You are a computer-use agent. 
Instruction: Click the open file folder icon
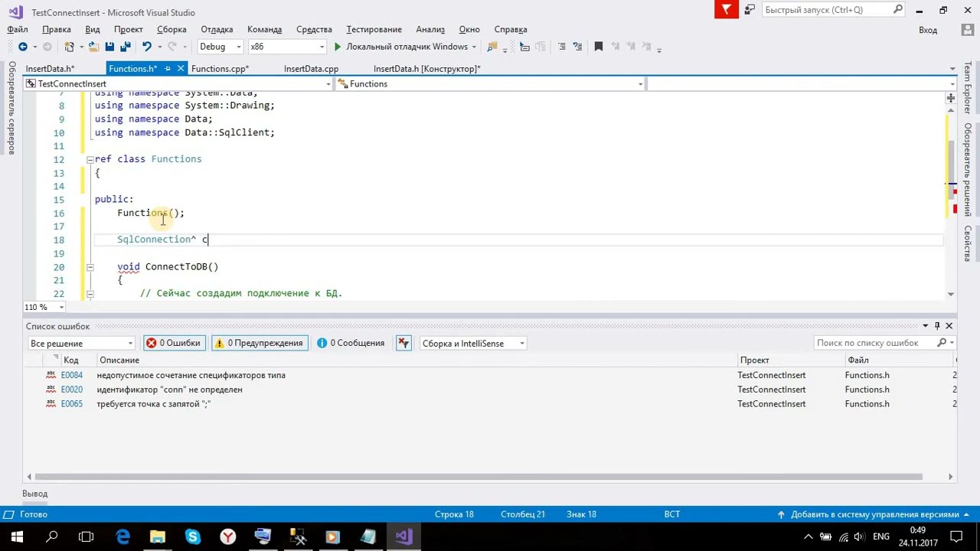pyautogui.click(x=93, y=47)
